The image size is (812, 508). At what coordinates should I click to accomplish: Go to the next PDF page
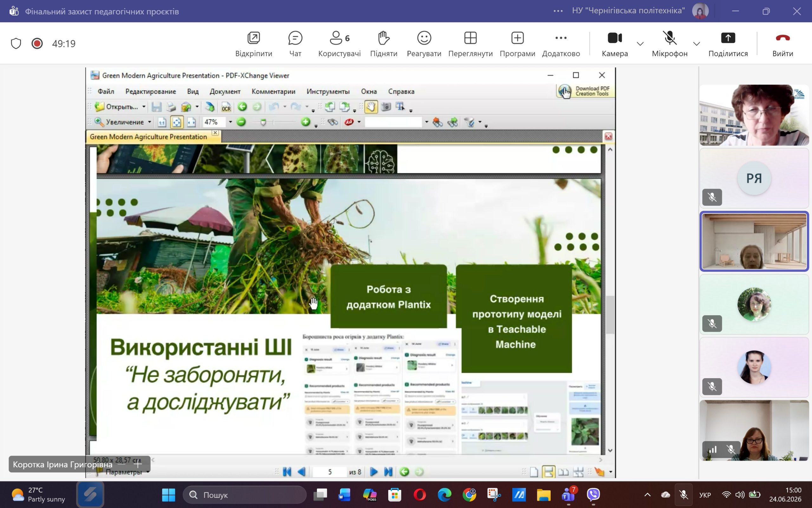click(373, 472)
